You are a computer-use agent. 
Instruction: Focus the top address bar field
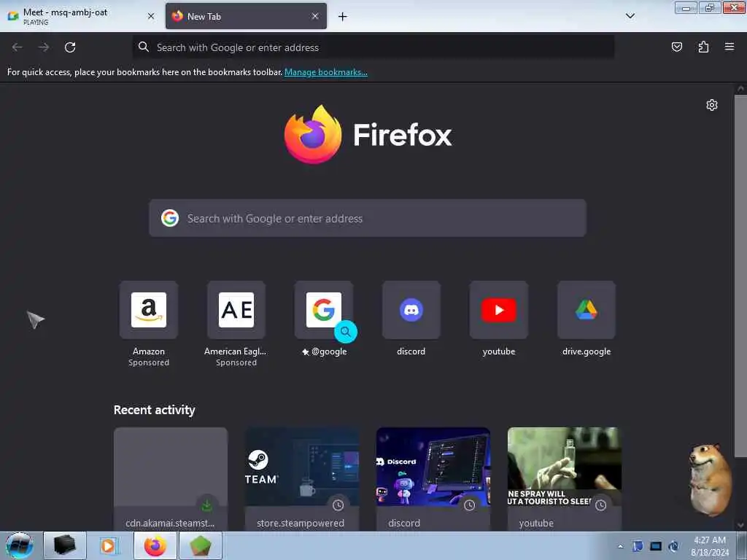point(373,47)
